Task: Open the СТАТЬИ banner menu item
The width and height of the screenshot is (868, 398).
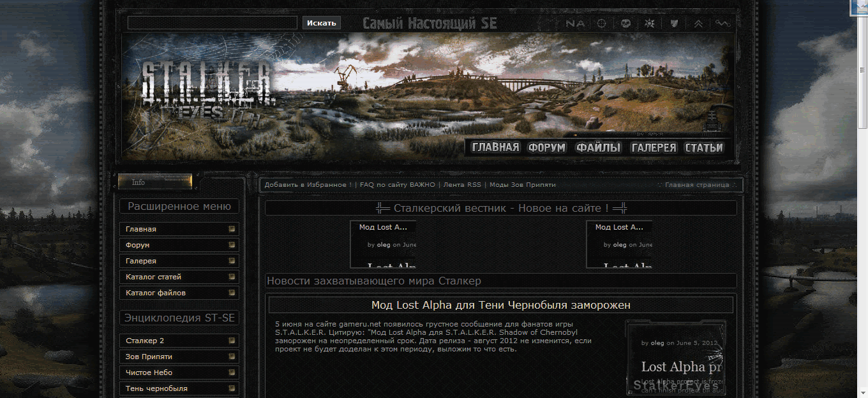Action: pos(704,147)
